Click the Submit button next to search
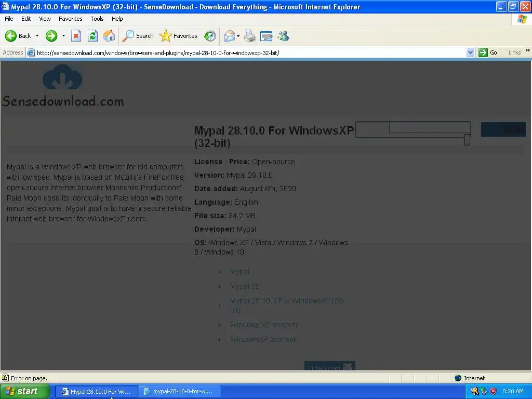The width and height of the screenshot is (532, 399). 503,129
